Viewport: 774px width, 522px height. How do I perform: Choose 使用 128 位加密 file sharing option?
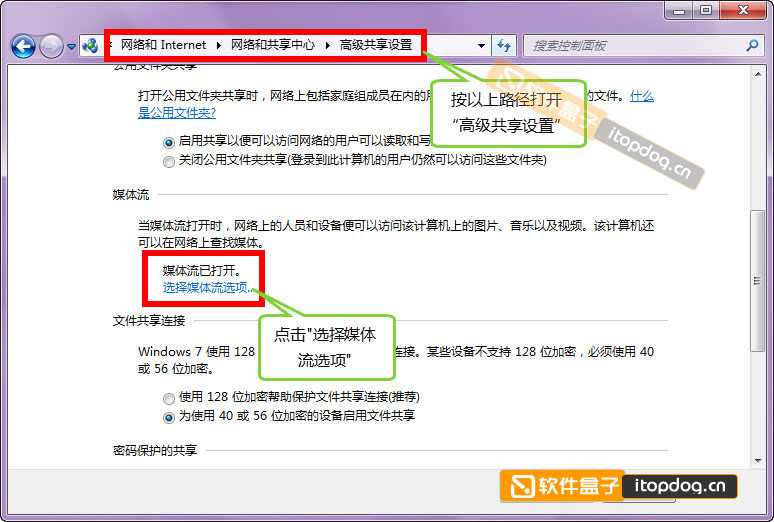click(x=168, y=397)
